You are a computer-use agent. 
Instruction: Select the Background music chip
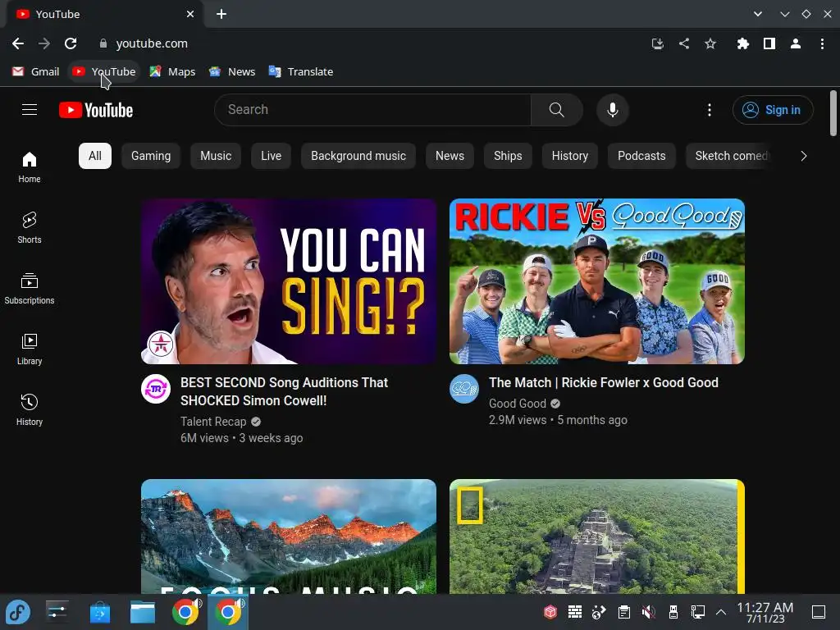pos(358,156)
